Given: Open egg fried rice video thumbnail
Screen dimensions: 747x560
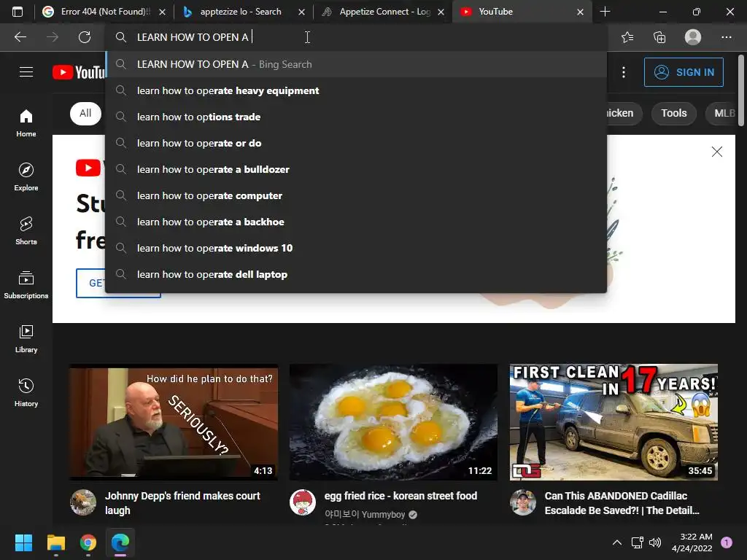Looking at the screenshot, I should [393, 422].
